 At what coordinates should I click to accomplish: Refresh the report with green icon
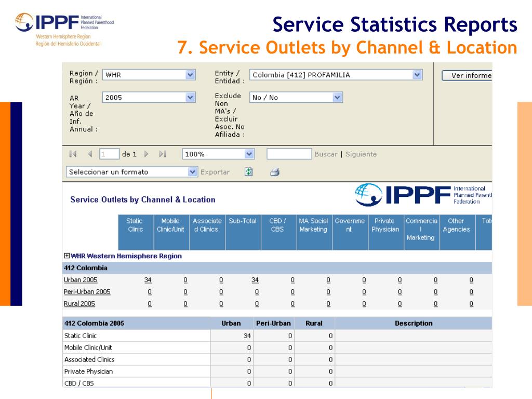(x=249, y=171)
